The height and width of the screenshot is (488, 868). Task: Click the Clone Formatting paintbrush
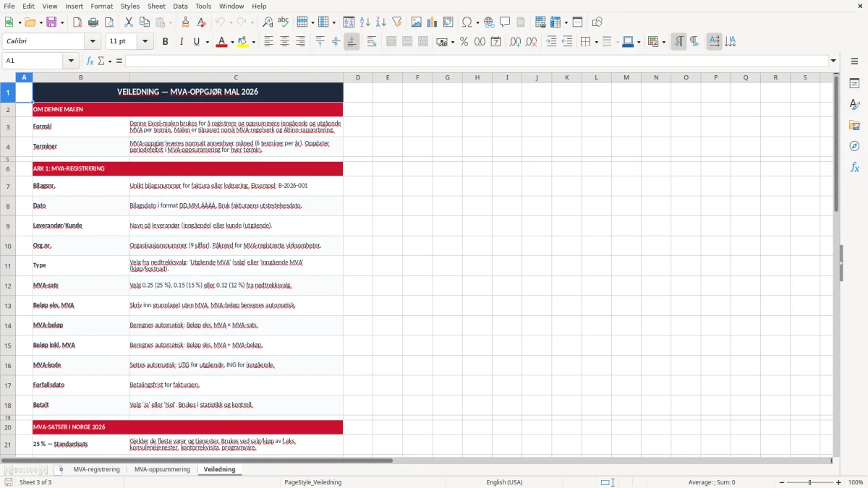(x=186, y=22)
